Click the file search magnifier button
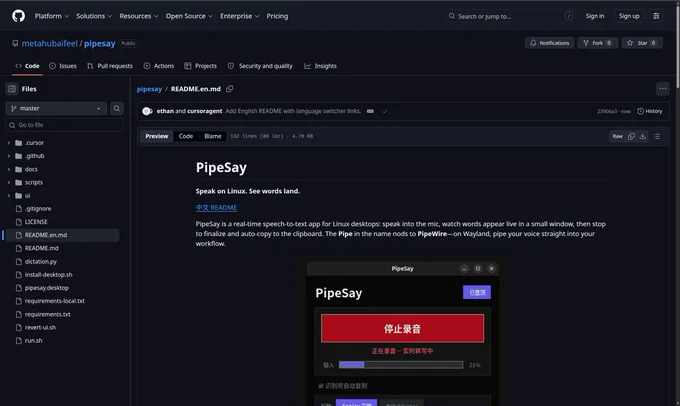 tap(117, 108)
